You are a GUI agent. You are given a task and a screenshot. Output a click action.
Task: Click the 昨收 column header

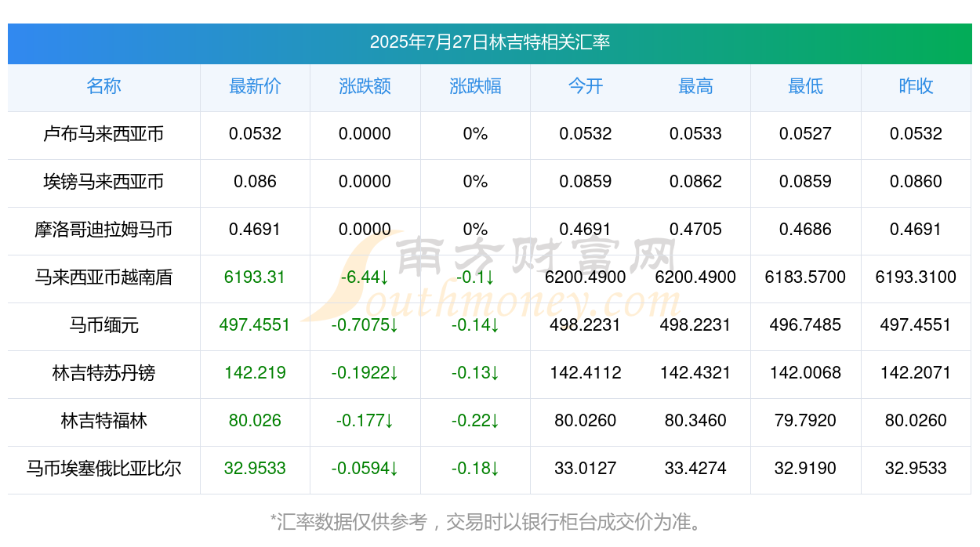(916, 86)
